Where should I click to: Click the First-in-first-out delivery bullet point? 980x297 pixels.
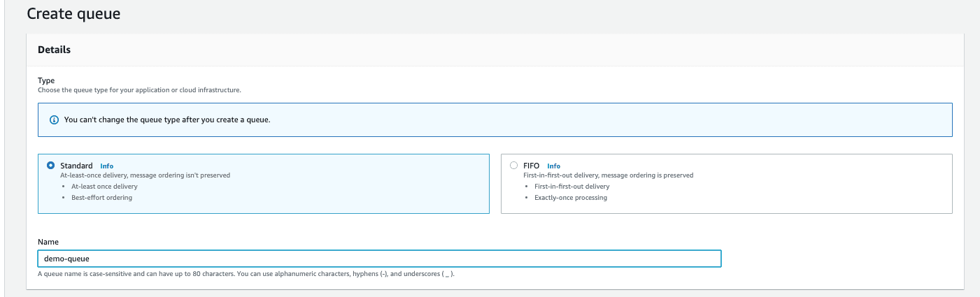(571, 187)
